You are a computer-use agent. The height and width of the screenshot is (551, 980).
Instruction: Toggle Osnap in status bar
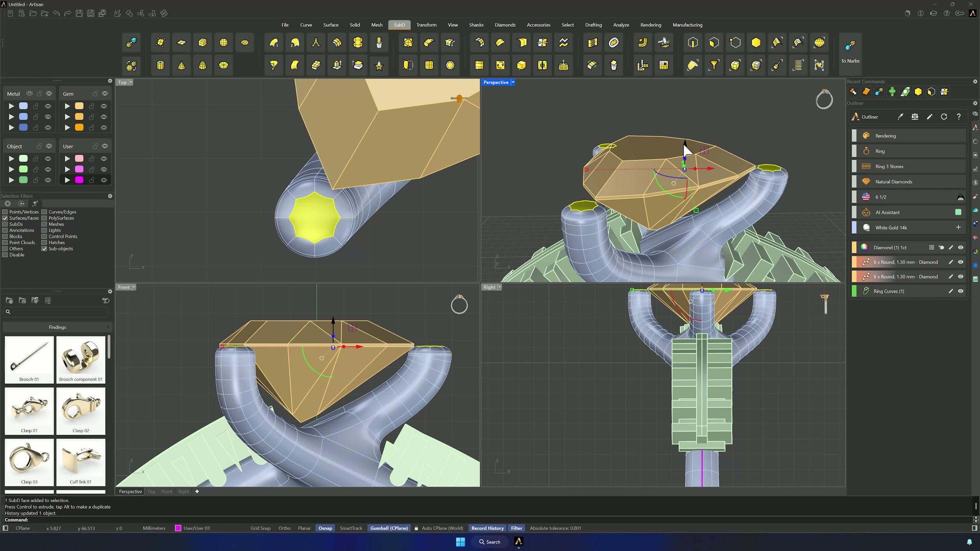point(325,528)
